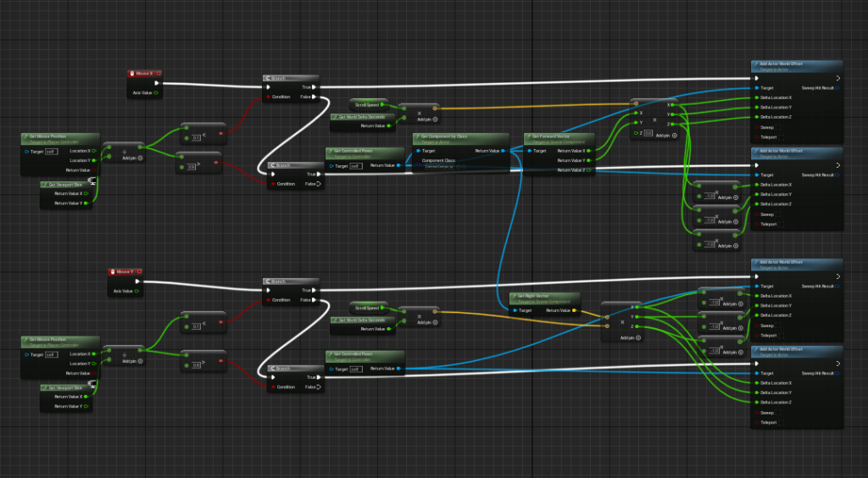Click Sweep Hit Result pin on topmost offset node

pos(837,88)
